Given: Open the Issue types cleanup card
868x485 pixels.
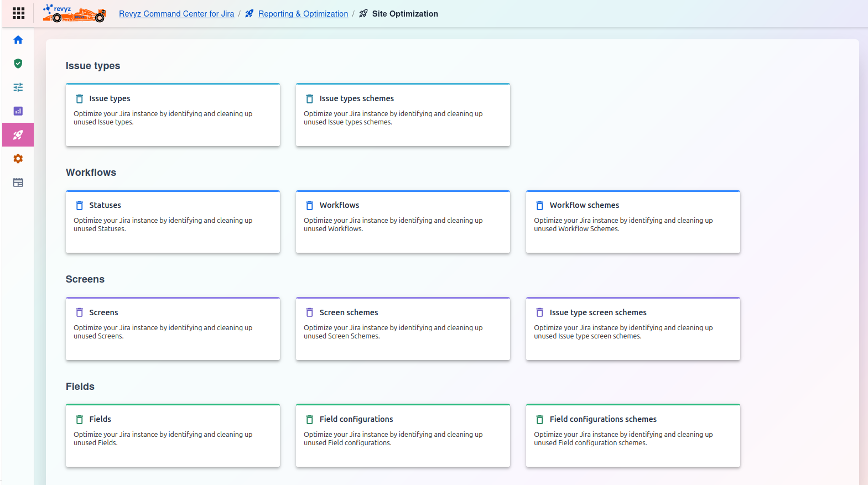Looking at the screenshot, I should tap(173, 115).
